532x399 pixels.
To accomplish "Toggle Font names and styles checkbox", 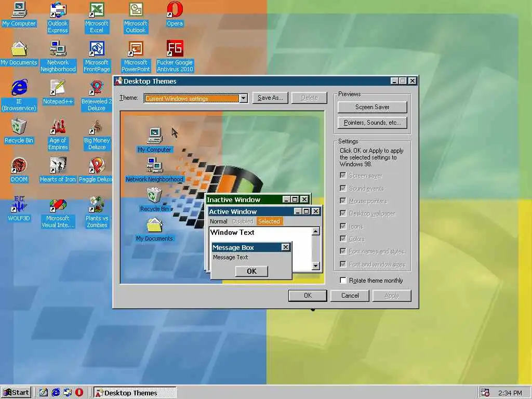I will click(x=343, y=251).
